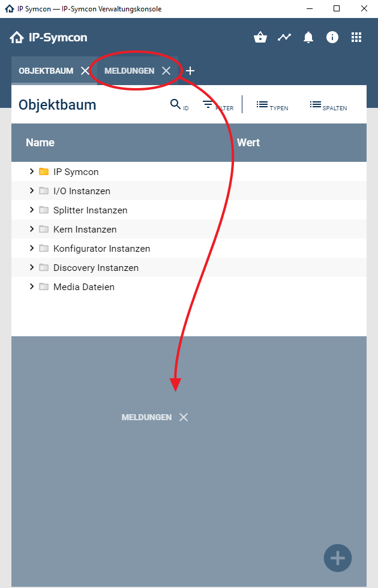Open the store basket icon
The height and width of the screenshot is (588, 378).
tap(260, 37)
